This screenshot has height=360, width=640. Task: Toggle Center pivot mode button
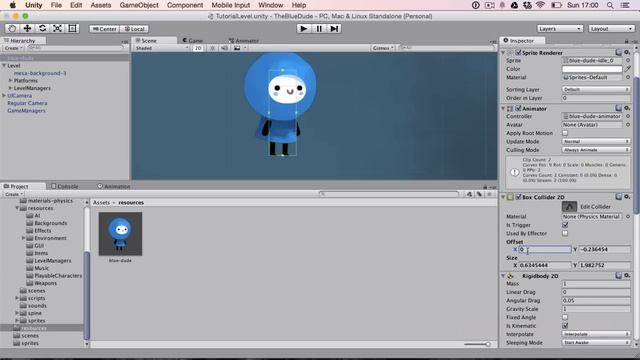pos(104,29)
